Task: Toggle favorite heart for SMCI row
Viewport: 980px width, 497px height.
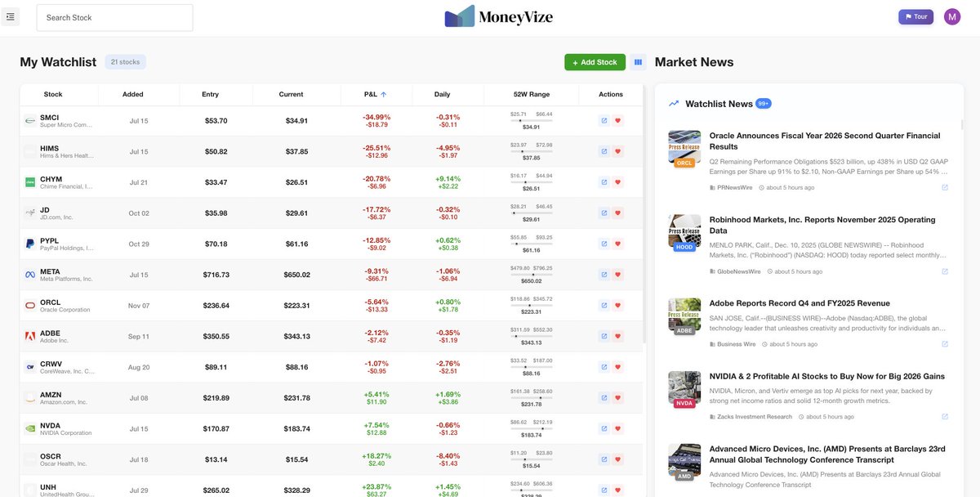Action: tap(617, 120)
